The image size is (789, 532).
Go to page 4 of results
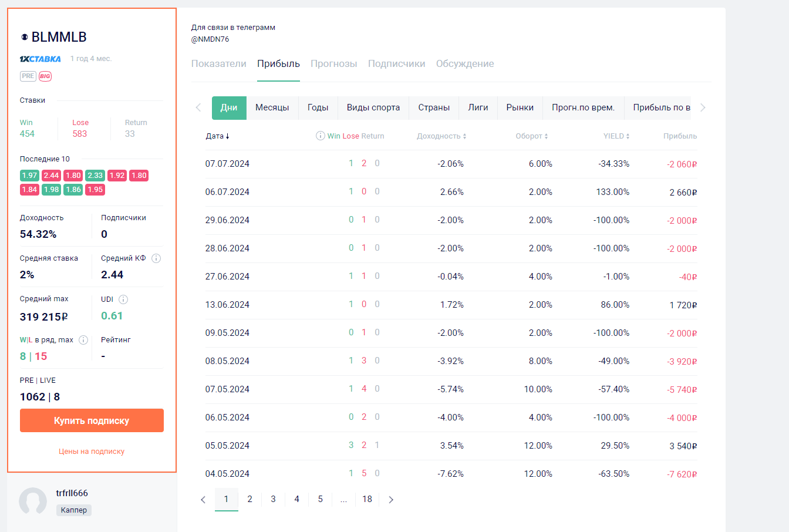coord(296,499)
